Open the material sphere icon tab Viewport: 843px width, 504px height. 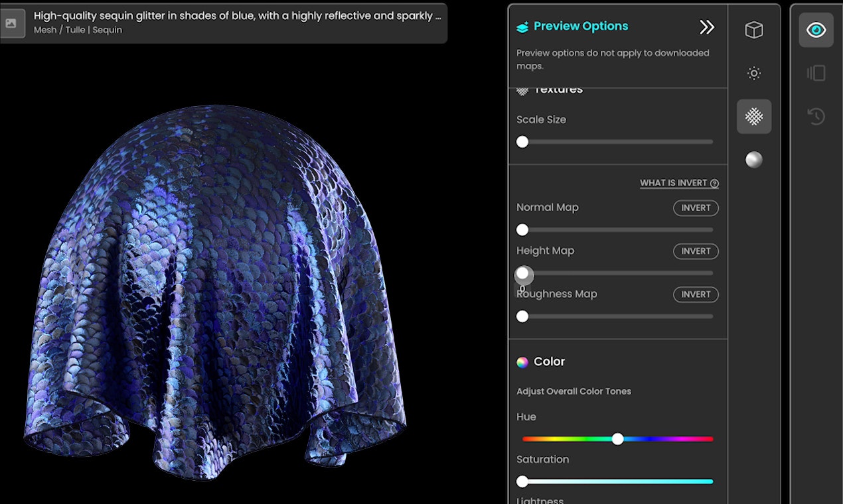[x=754, y=160]
